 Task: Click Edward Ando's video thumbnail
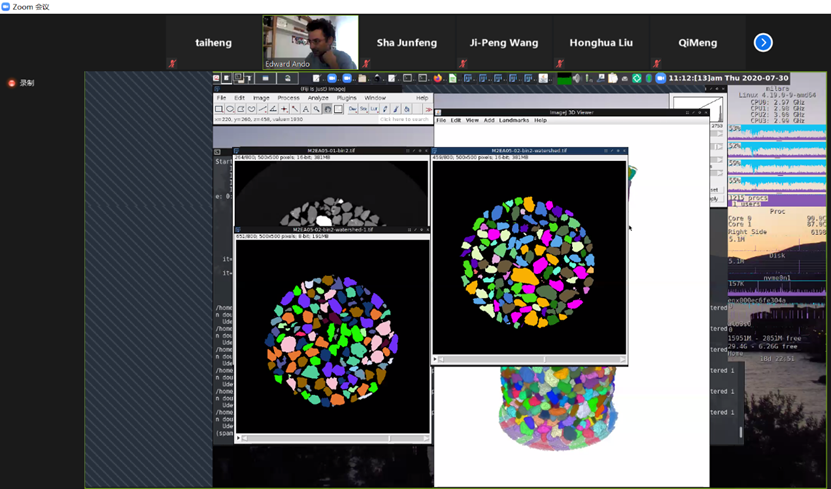[x=310, y=42]
